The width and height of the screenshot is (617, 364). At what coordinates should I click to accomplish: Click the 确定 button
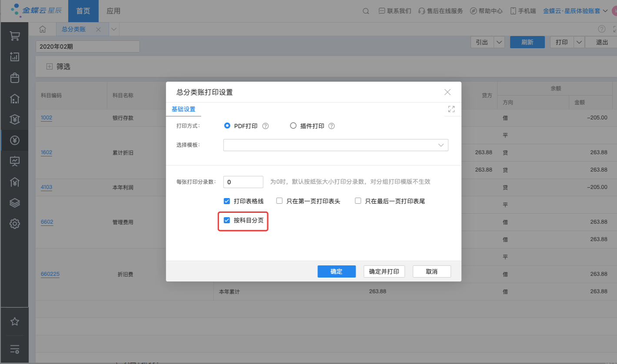[337, 271]
